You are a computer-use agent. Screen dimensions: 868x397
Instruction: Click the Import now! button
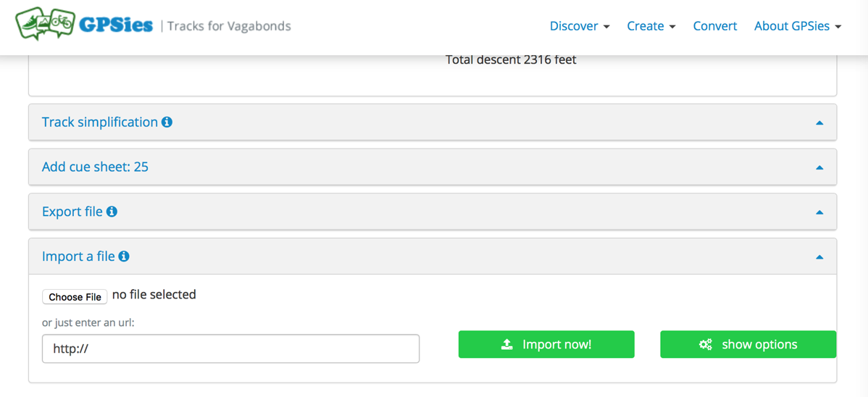click(546, 344)
